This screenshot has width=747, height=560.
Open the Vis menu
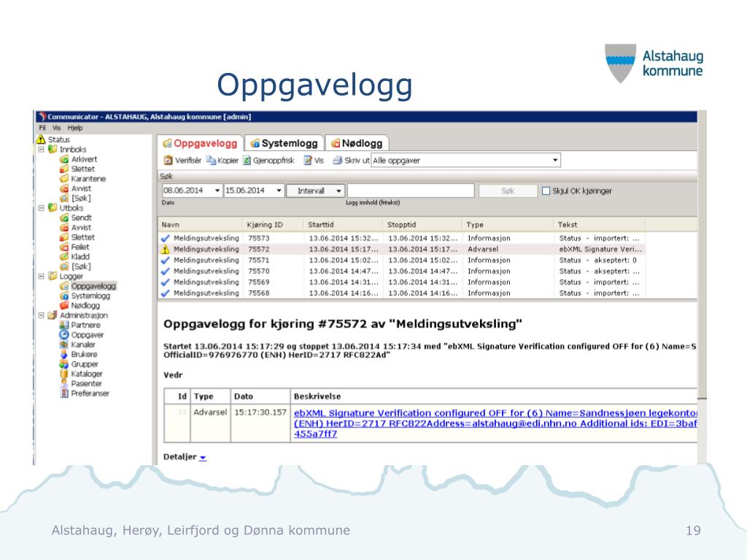57,128
